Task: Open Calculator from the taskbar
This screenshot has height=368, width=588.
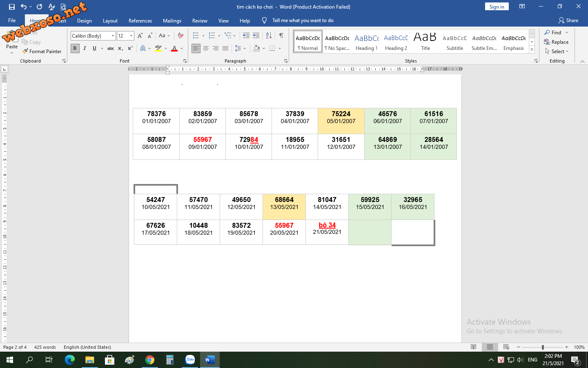Action: point(170,360)
